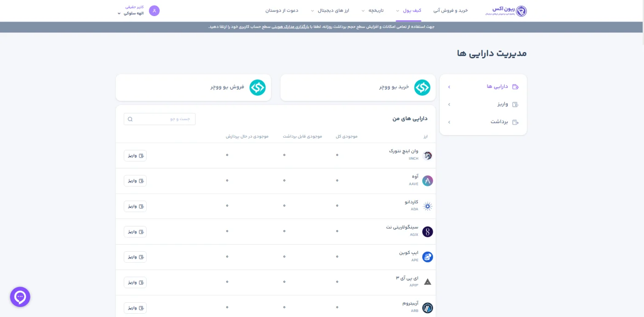Click the AGIX coin icon
The height and width of the screenshot is (317, 644).
point(427,232)
